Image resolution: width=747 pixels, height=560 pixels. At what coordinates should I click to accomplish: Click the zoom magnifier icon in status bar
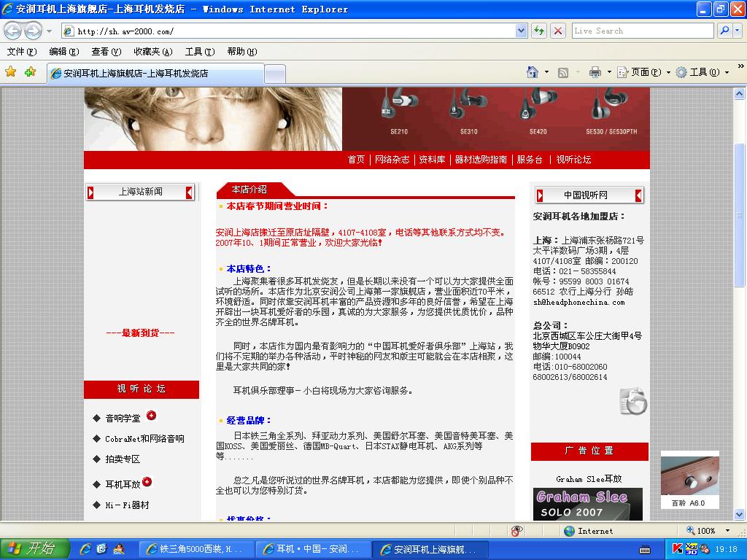tap(690, 530)
